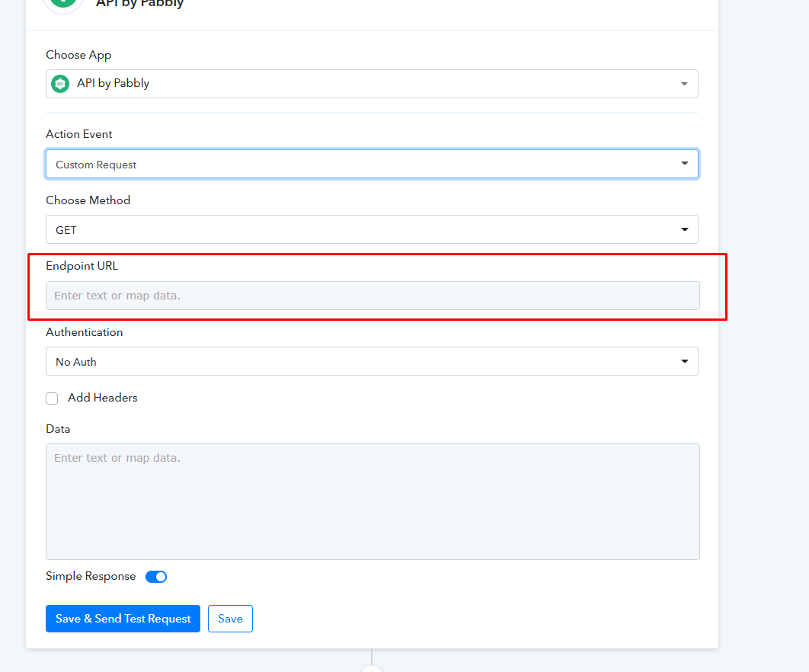This screenshot has height=672, width=809.
Task: Turn off the Simple Response toggle
Action: [x=156, y=577]
